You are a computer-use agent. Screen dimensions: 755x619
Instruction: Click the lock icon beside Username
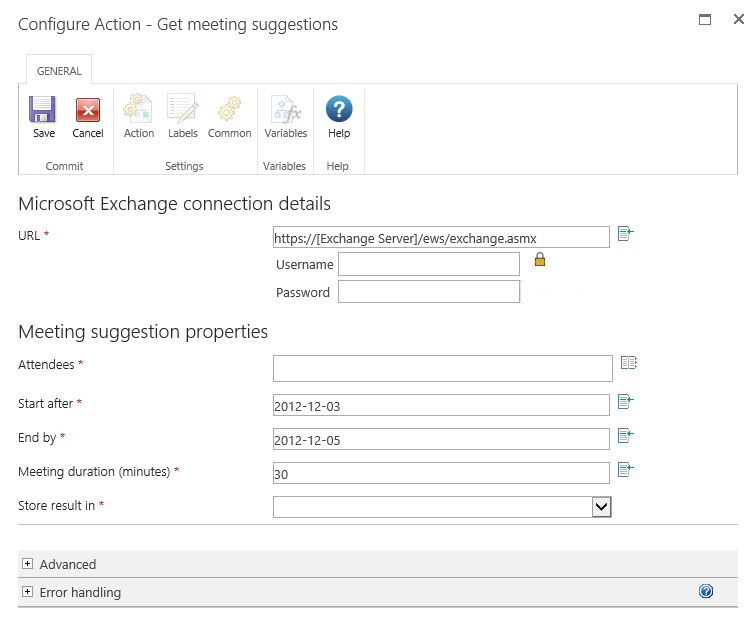pyautogui.click(x=540, y=260)
